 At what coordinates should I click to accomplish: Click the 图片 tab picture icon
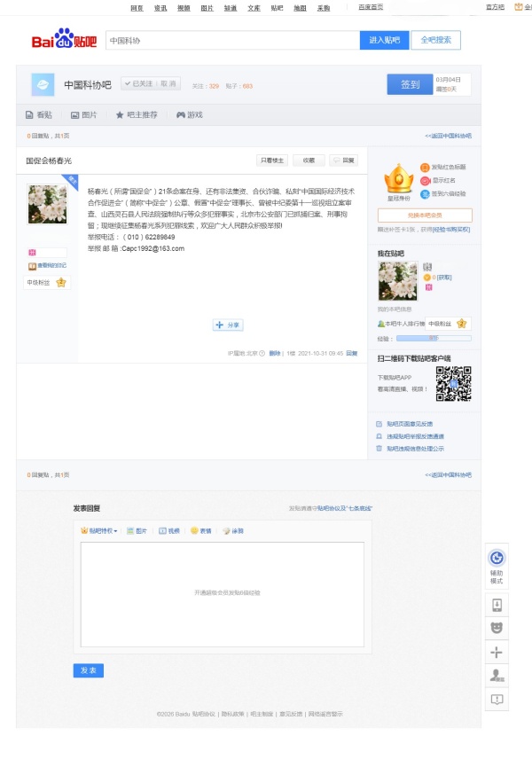tap(75, 115)
